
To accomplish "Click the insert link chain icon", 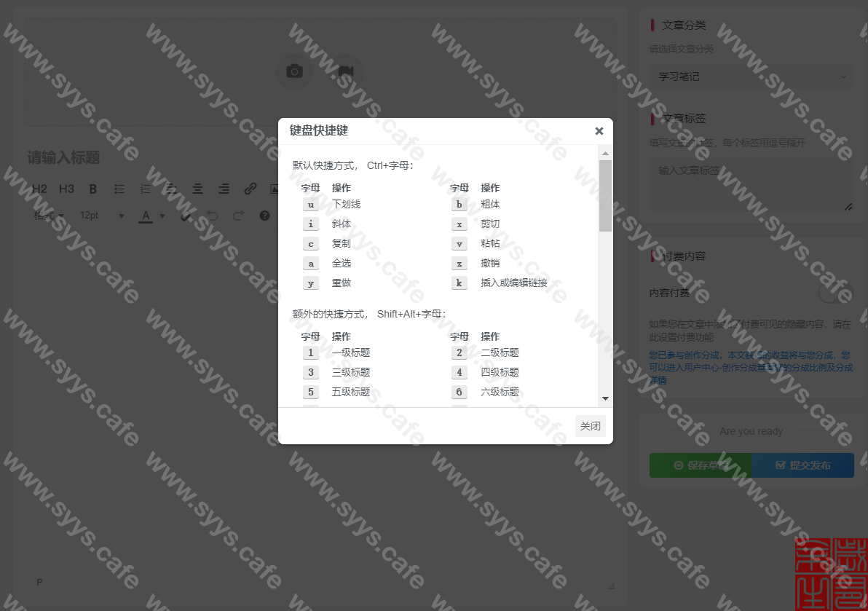I will point(250,189).
